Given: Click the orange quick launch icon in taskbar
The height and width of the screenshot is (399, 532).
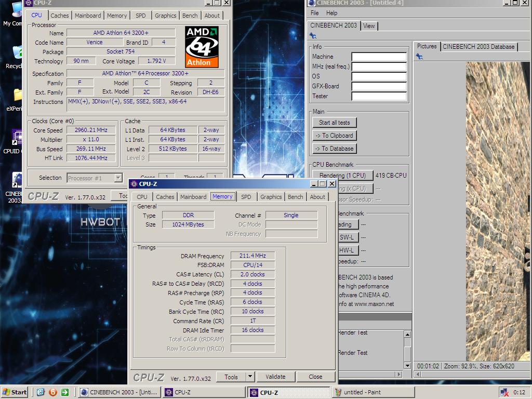Looking at the screenshot, I should pyautogui.click(x=53, y=392).
